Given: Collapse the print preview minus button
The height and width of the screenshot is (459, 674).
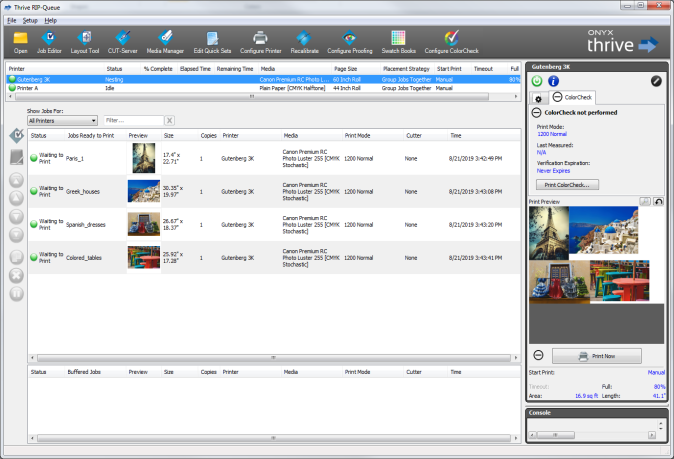Looking at the screenshot, I should click(538, 355).
